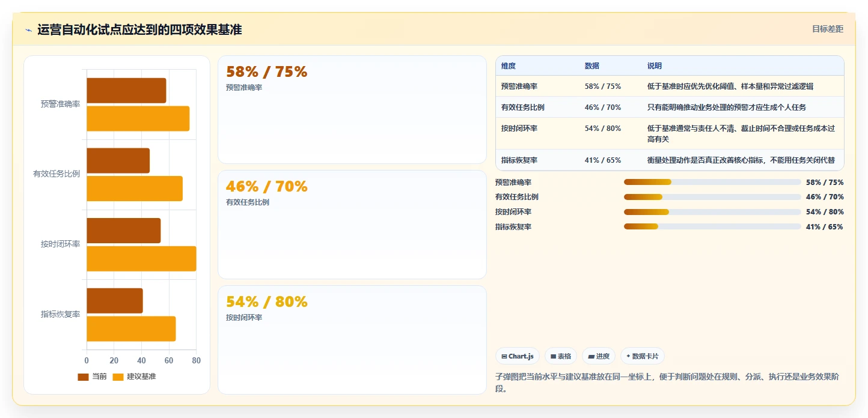Click the page title 运营自动化试点应达到的四项效果基准

point(139,29)
